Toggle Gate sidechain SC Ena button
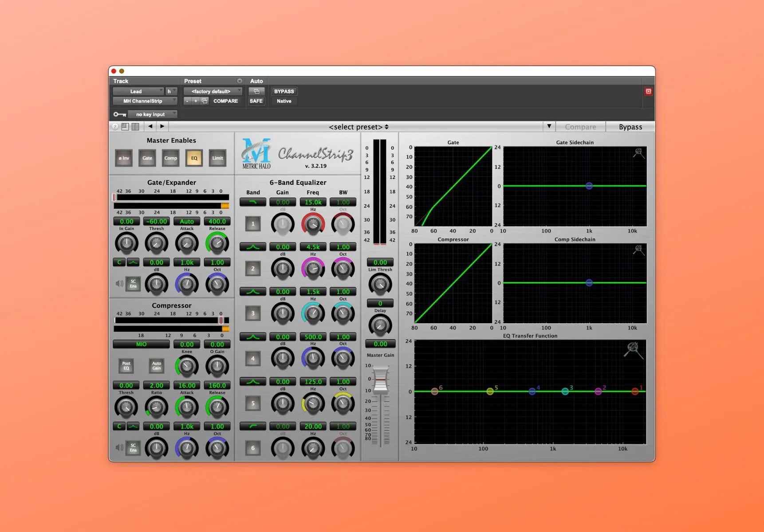The width and height of the screenshot is (764, 532). coord(133,284)
